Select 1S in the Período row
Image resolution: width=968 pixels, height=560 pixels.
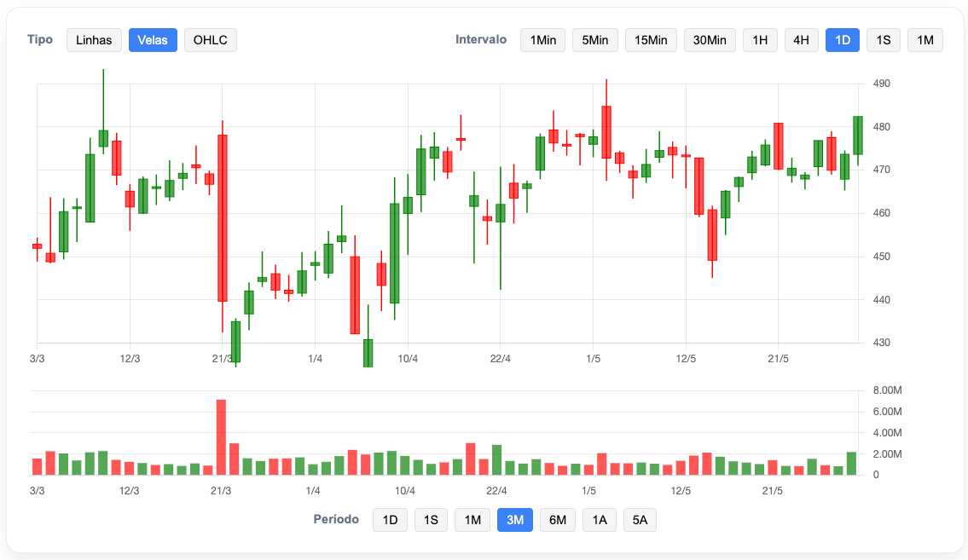click(431, 520)
